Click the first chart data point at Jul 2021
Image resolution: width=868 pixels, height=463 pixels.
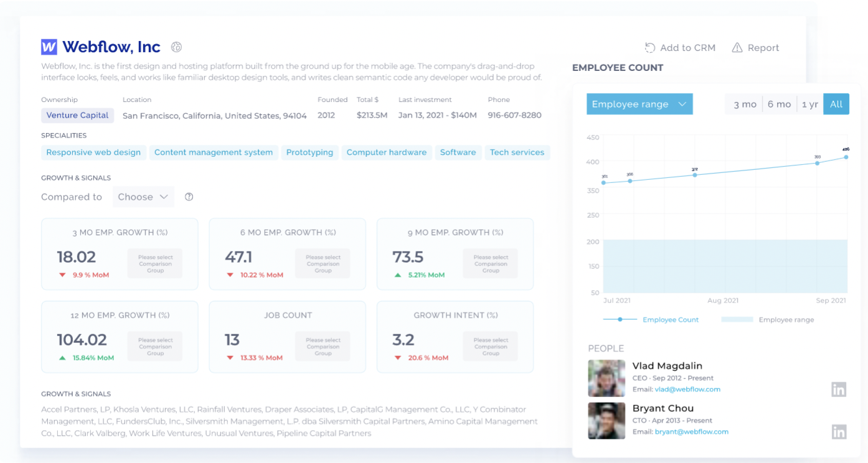(604, 183)
